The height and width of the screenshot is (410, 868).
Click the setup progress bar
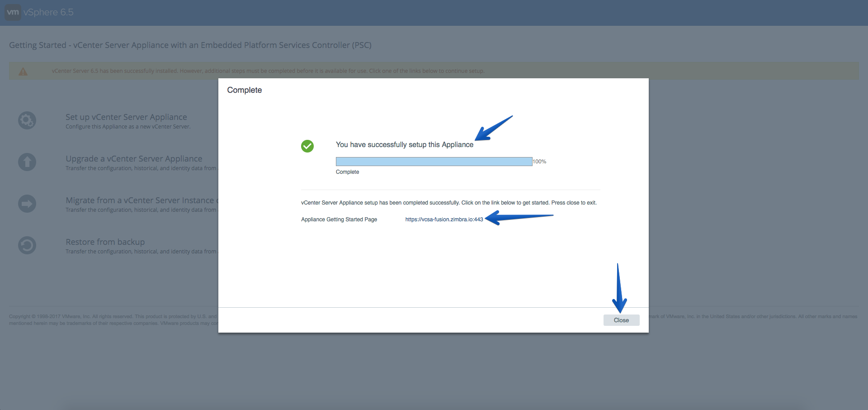tap(434, 162)
